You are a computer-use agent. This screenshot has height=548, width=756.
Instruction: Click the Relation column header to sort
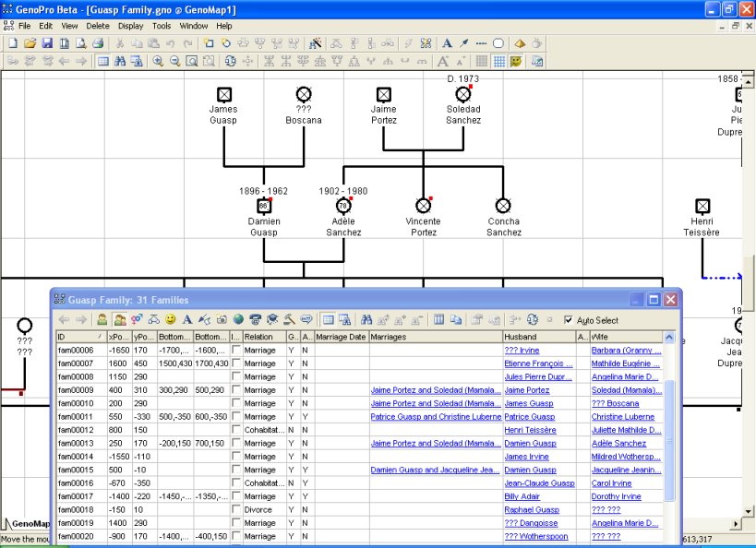[x=263, y=337]
